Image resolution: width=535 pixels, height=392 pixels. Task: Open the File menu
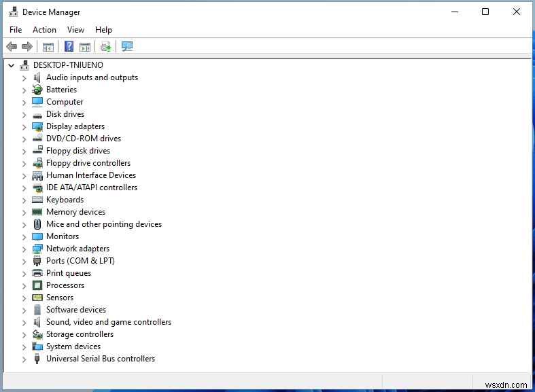(16, 30)
